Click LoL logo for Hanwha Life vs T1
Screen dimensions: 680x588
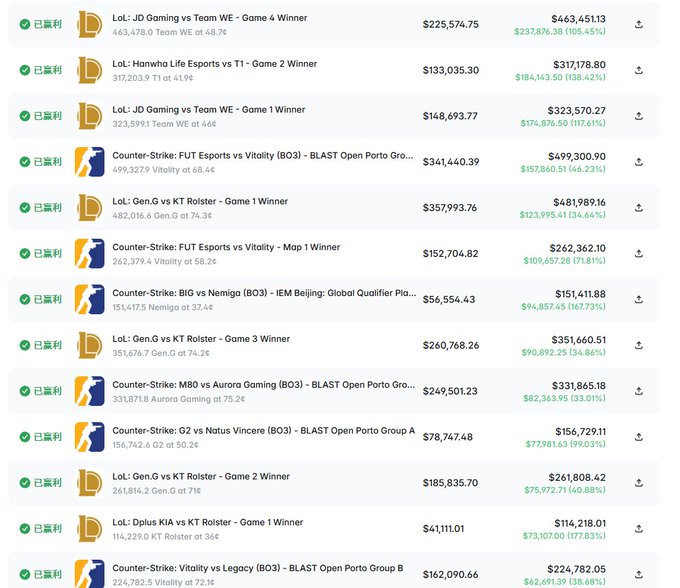point(89,70)
